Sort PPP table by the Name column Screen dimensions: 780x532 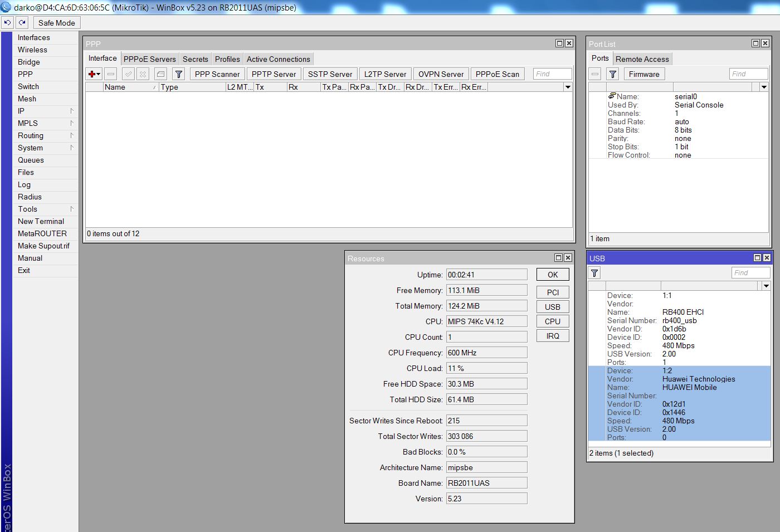tap(131, 87)
